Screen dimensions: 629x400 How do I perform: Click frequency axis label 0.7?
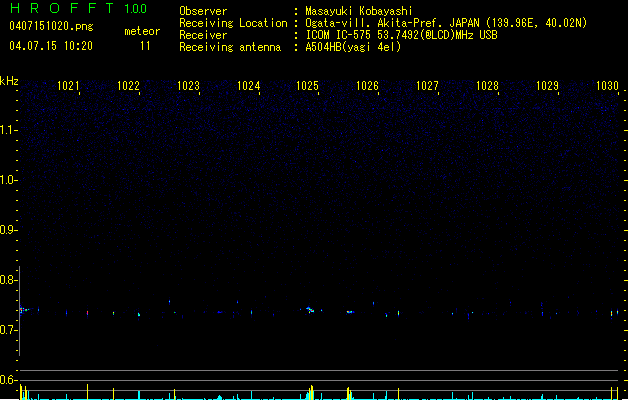tap(8, 330)
